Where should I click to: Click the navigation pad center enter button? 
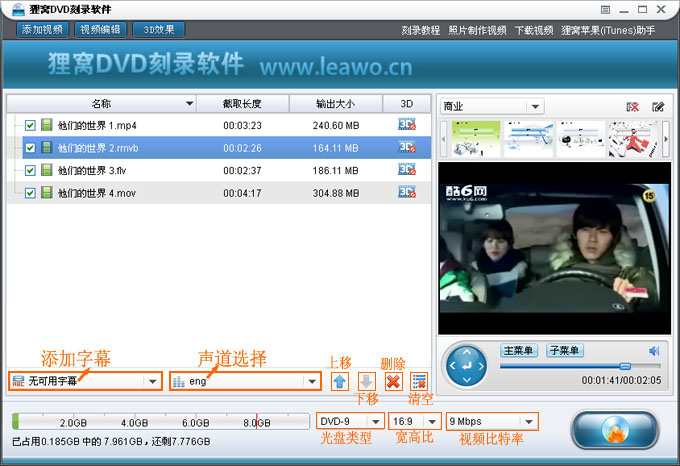click(467, 366)
